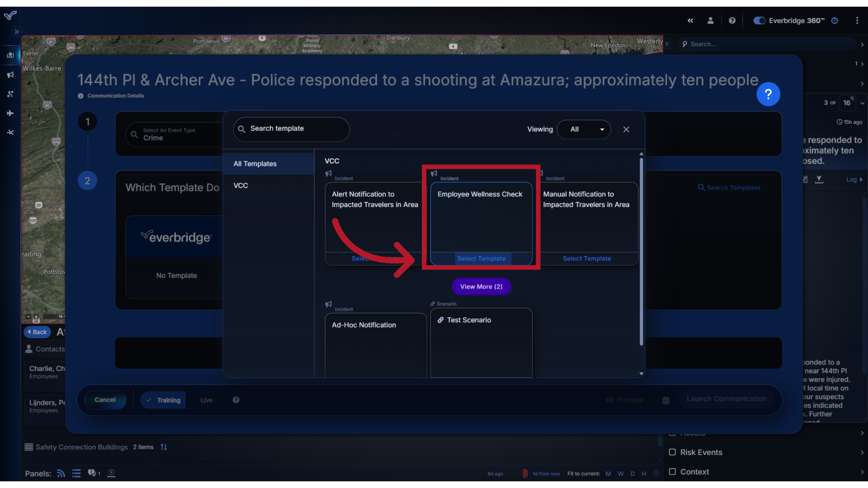Click the scroll down arrow in template list

point(641,374)
